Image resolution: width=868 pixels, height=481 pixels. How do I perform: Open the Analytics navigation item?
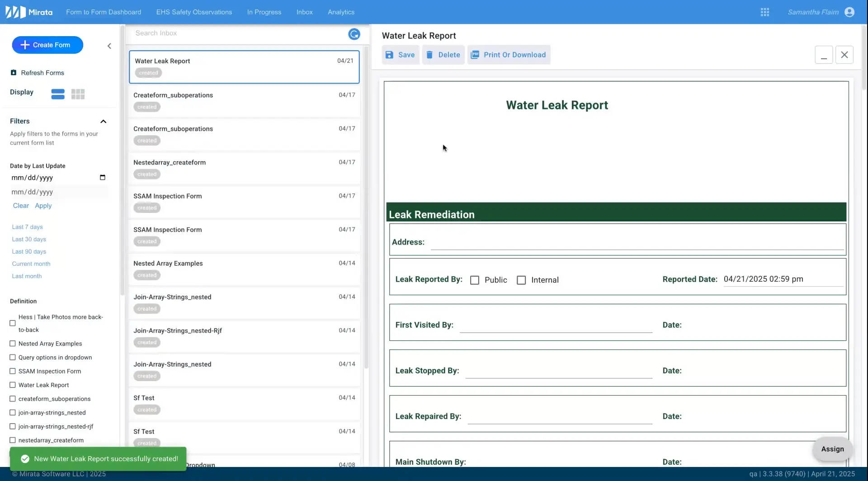[x=341, y=12]
